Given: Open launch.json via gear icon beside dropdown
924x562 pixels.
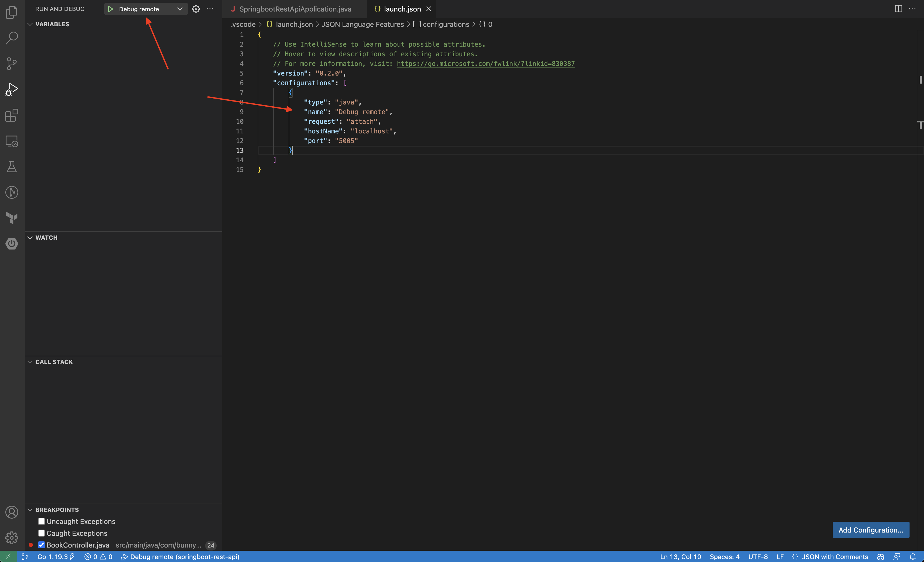Looking at the screenshot, I should coord(196,9).
